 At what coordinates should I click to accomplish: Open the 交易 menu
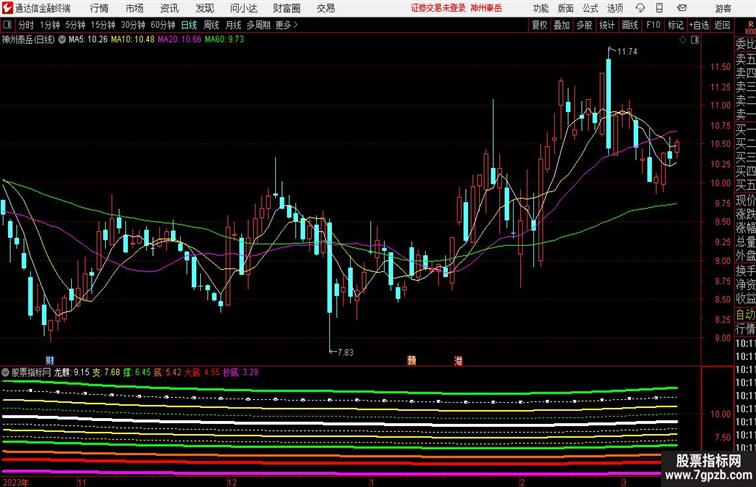(x=326, y=8)
